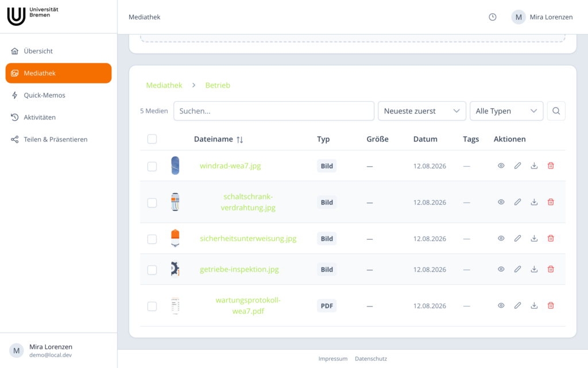Viewport: 588px width, 368px height.
Task: Open the wartungsprotokoll-wea7.pdf file link
Action: coord(248,306)
